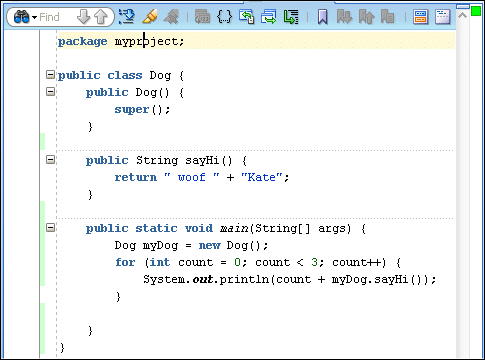Click the orange-bordered panel layout icon
This screenshot has width=485, height=360.
420,17
